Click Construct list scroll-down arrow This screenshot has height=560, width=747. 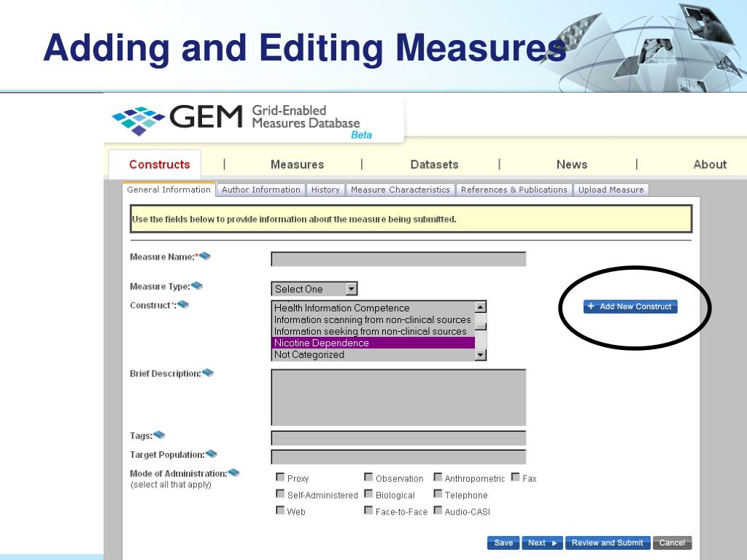(x=480, y=354)
